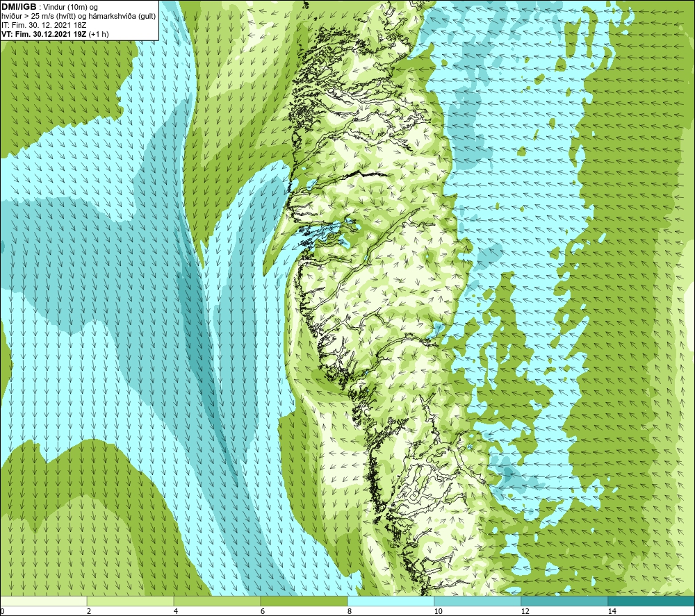Click the 'hviður > 25 m/s' legend line
This screenshot has height=616, width=695.
pos(79,17)
